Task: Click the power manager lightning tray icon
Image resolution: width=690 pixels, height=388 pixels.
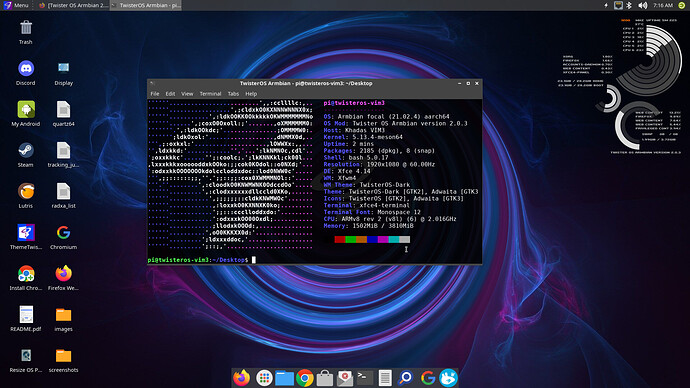Action: [x=606, y=5]
